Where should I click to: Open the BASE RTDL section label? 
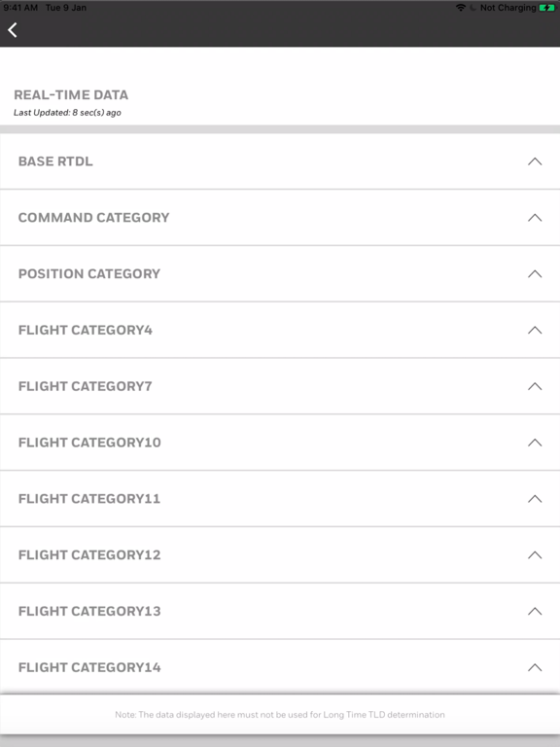tap(55, 161)
